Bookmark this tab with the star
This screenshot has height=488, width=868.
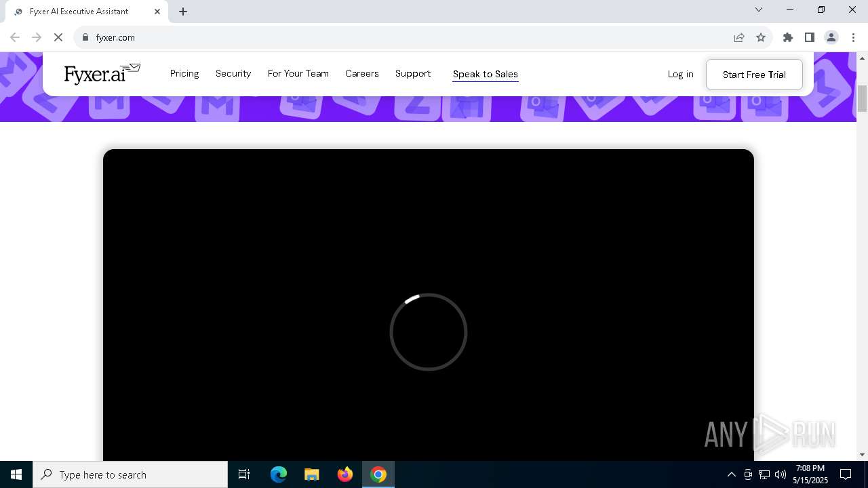(x=761, y=37)
